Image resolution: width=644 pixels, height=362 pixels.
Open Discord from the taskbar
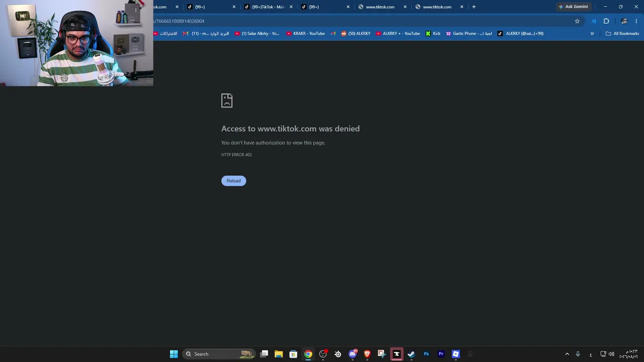pyautogui.click(x=352, y=354)
